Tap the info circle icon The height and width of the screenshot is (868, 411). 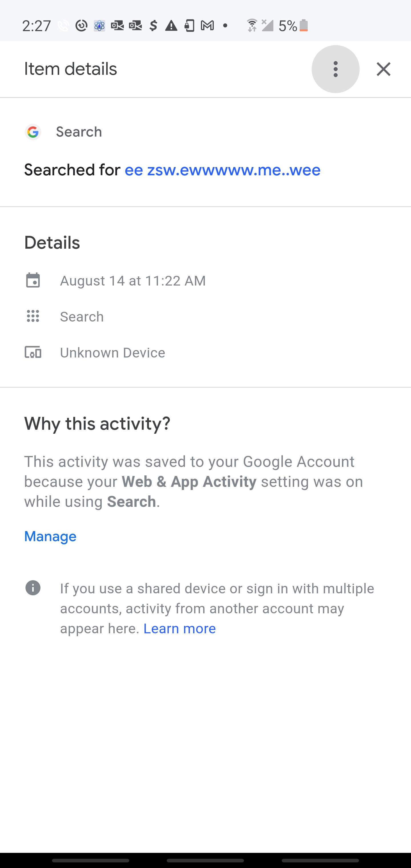33,588
